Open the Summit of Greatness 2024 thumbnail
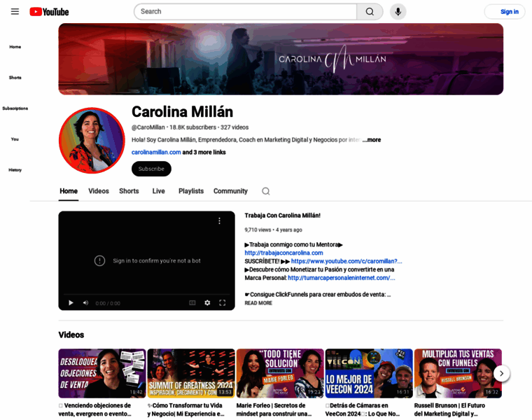Screen dimensions: 532x420 191,373
